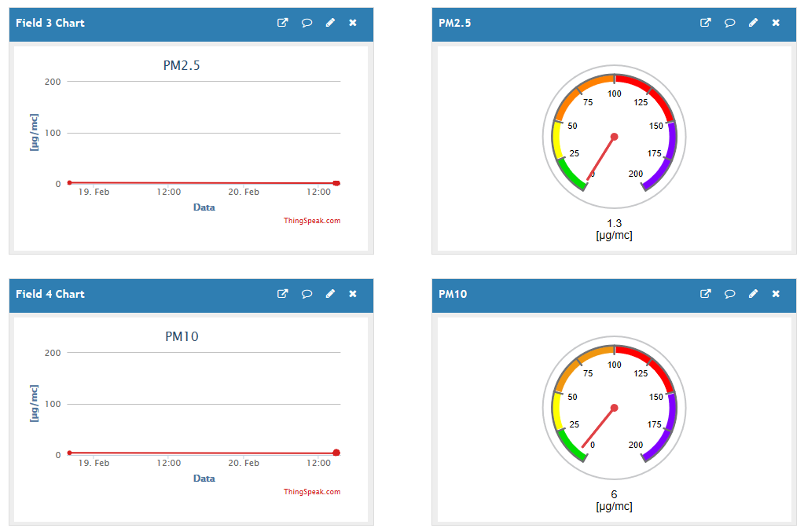This screenshot has height=532, width=804.
Task: Open comments for the PM10 gauge
Action: pos(729,294)
